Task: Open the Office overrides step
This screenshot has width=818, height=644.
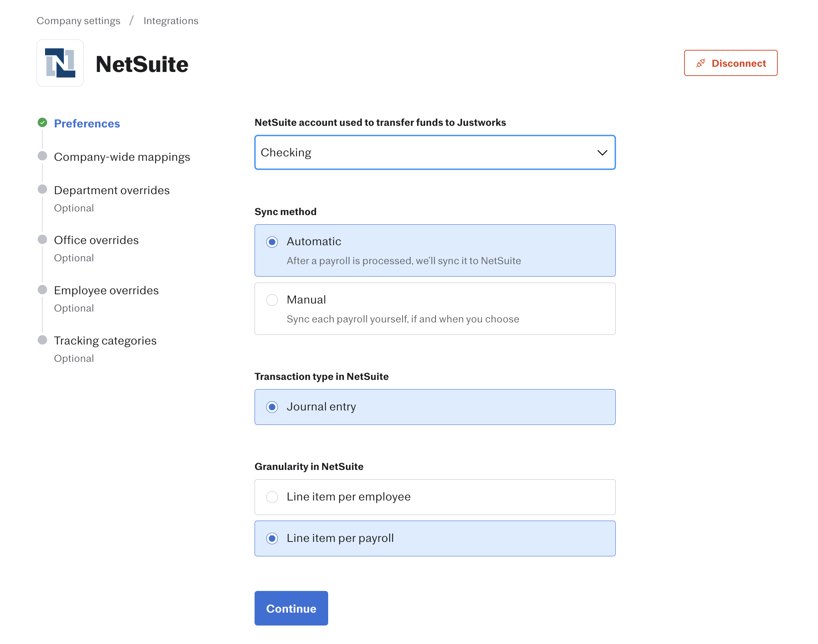Action: click(96, 240)
